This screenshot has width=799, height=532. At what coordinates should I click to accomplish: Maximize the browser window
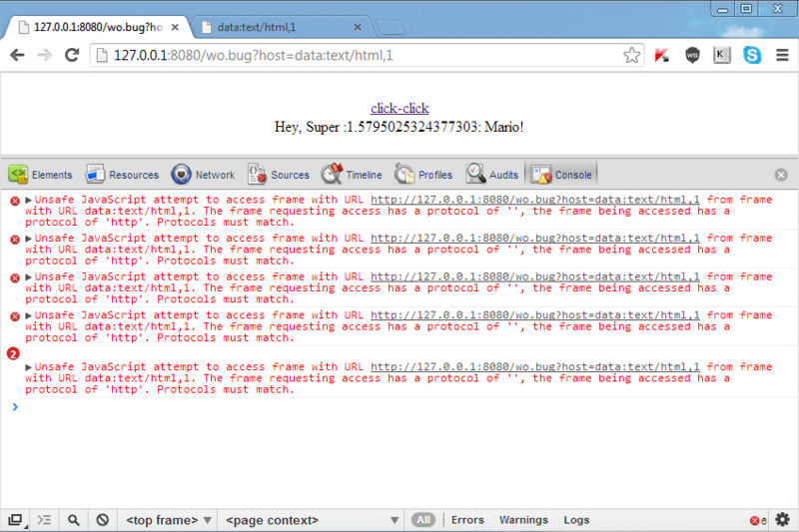[746, 9]
